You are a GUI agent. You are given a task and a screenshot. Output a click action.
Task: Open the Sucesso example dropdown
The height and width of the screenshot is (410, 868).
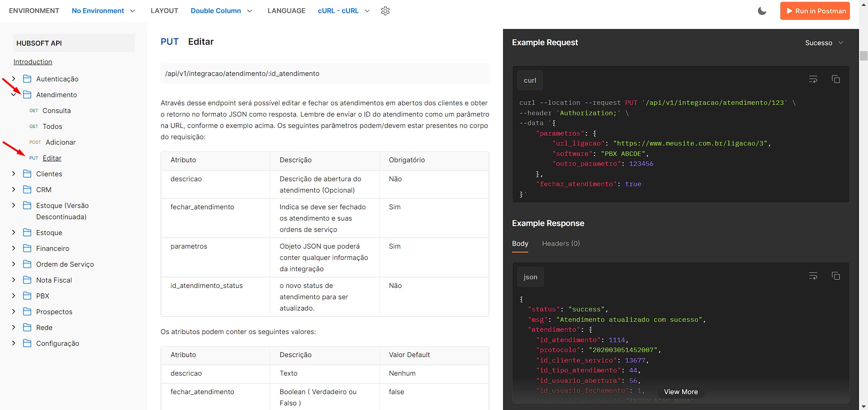[824, 43]
